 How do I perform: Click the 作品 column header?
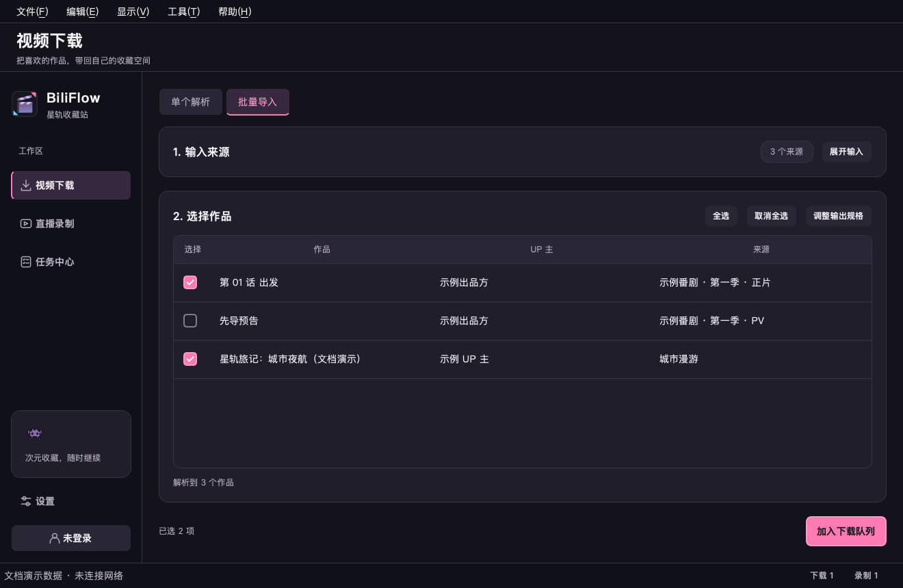click(322, 250)
